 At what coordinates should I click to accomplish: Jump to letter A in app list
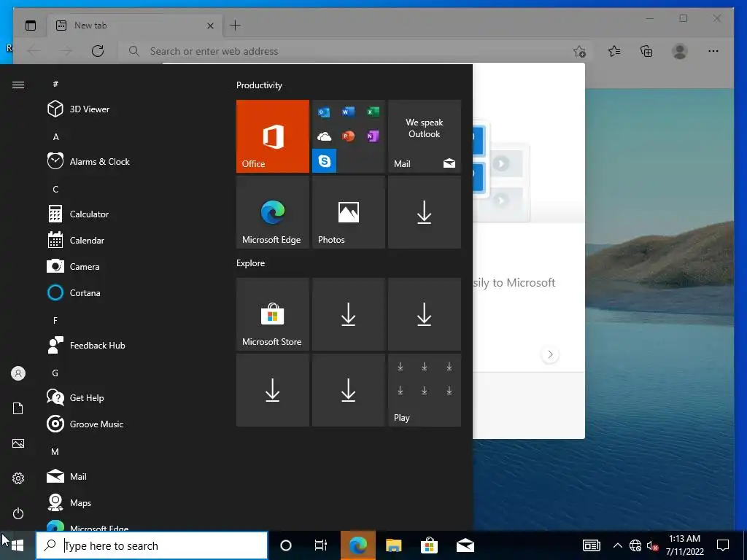click(x=55, y=136)
